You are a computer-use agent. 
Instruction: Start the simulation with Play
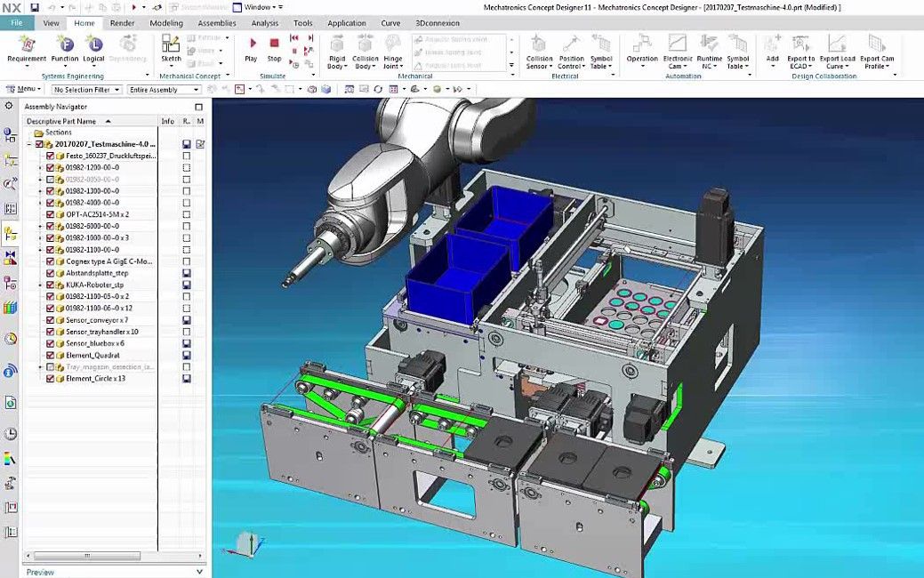point(251,48)
